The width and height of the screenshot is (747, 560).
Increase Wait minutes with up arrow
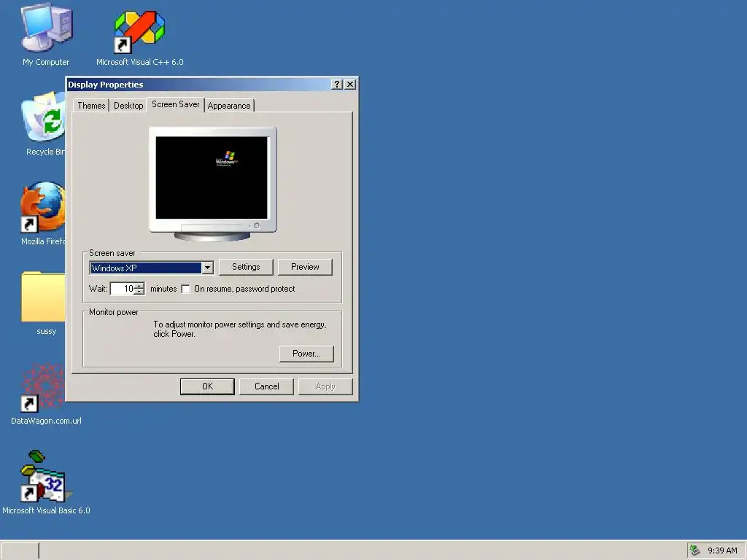139,286
